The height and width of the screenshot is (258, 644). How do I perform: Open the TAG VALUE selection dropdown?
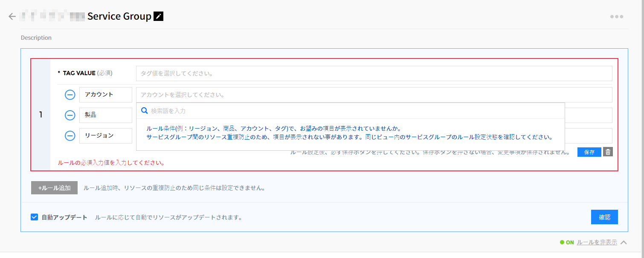click(x=374, y=73)
